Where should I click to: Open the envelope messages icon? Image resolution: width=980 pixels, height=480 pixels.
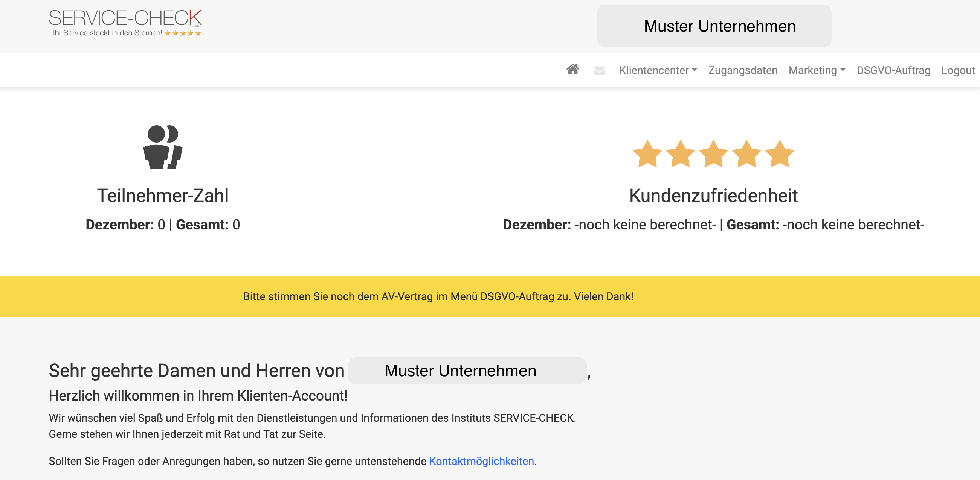coord(599,70)
